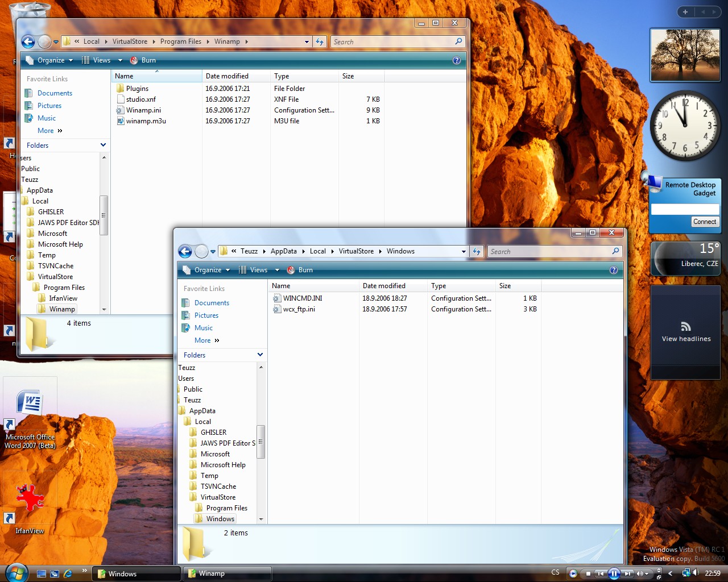Click the Forward arrow in the Winamp Explorer window
The image size is (728, 582).
(x=44, y=41)
